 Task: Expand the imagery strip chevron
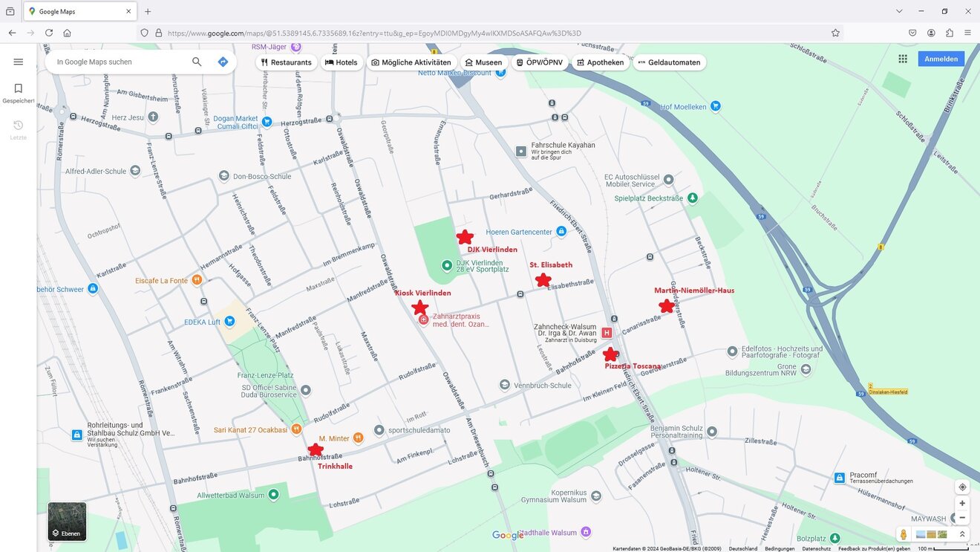pos(962,534)
